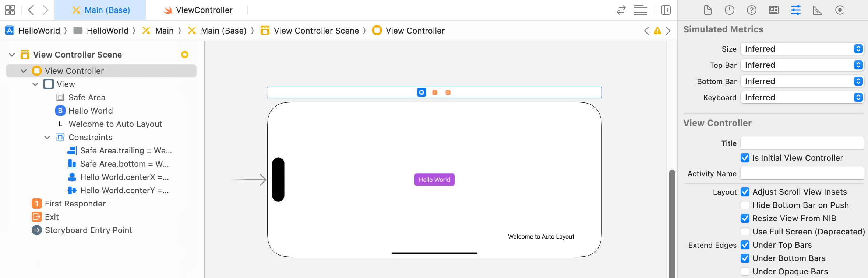
Task: Open the Size simulated metrics dropdown
Action: tap(802, 49)
